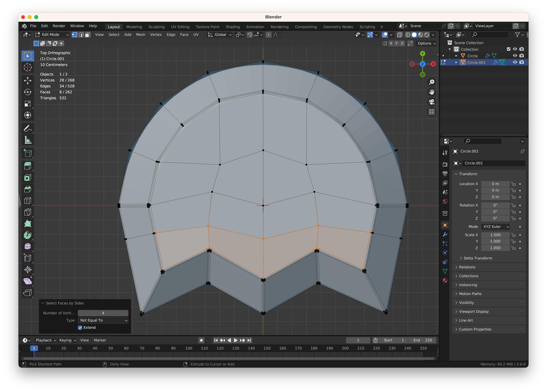Select the Inset Faces tool
Screen dimensions: 547x392
[x=28, y=178]
